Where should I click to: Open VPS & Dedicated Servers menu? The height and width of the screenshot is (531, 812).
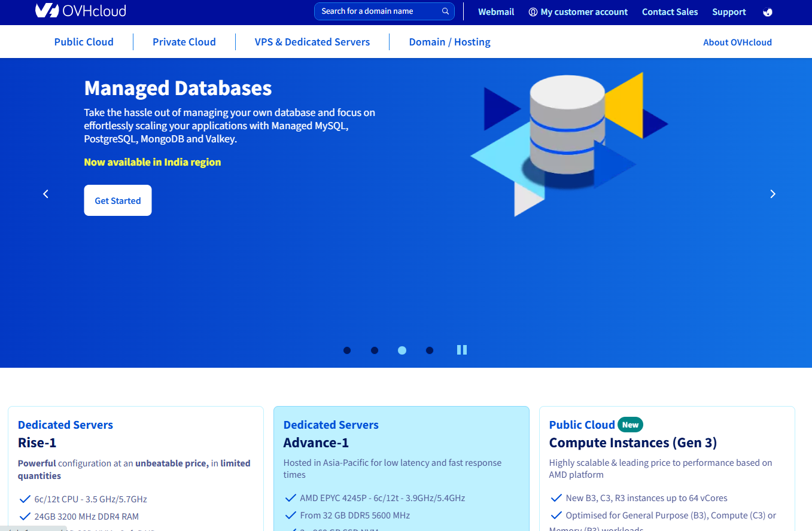(x=312, y=42)
